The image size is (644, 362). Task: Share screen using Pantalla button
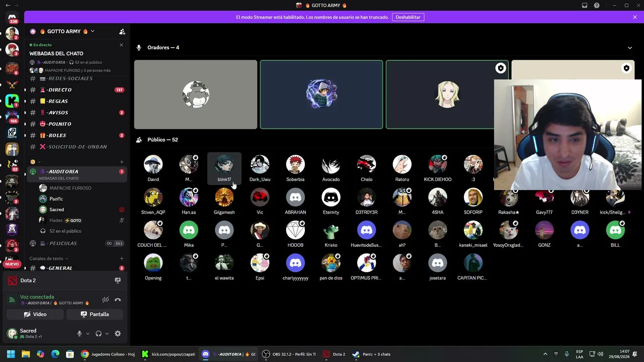(x=95, y=314)
